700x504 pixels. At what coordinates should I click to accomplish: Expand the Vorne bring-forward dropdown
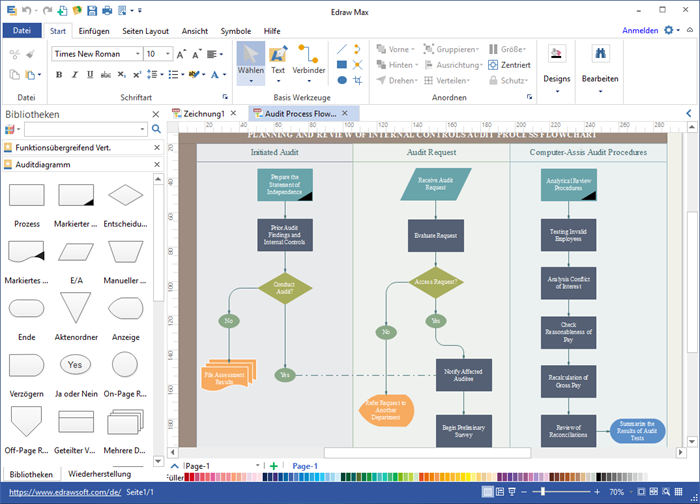click(x=413, y=49)
